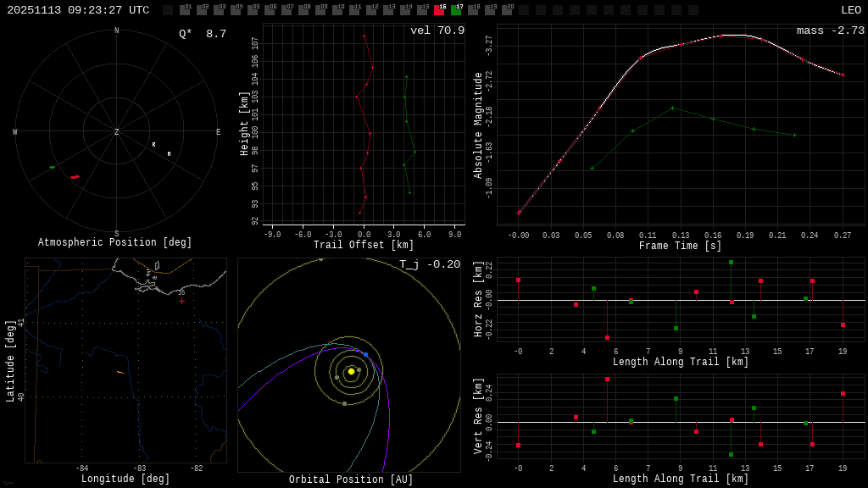The image size is (868, 488).
Task: Click station indicator box 06
Action: click(x=270, y=10)
